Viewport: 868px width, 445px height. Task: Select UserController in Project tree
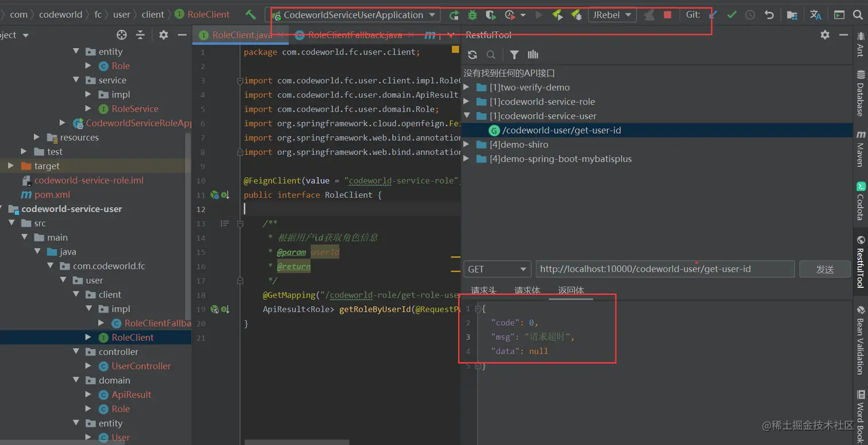click(x=141, y=366)
